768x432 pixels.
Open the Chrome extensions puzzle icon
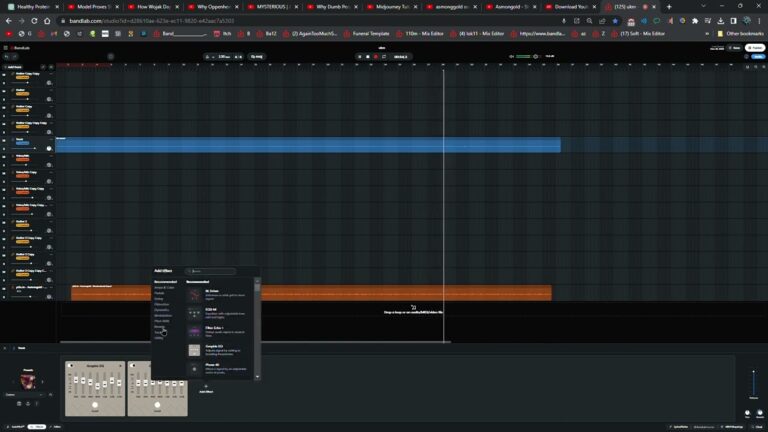(x=695, y=21)
